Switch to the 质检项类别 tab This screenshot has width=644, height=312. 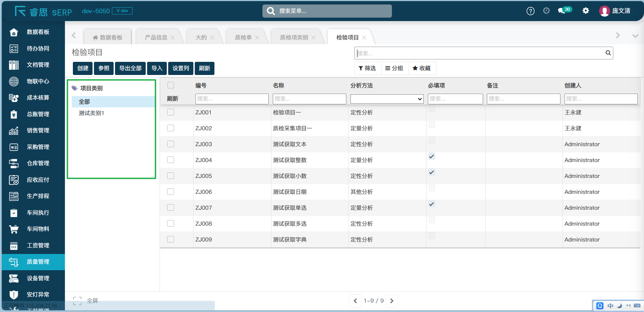pyautogui.click(x=294, y=38)
